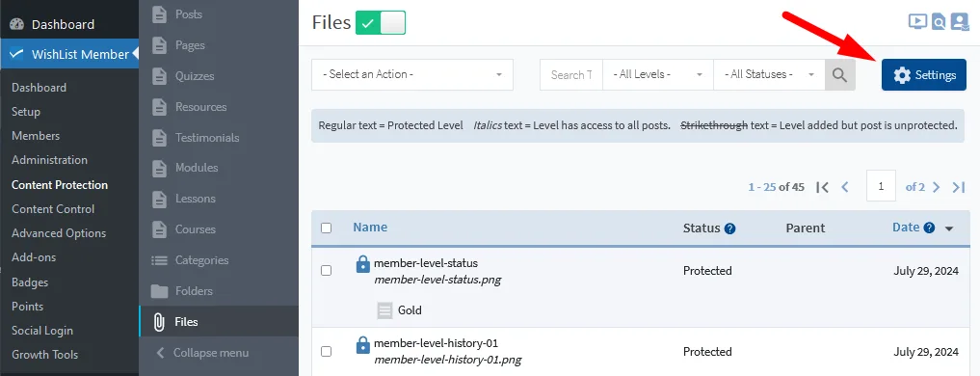Screen dimensions: 980x376
Task: Click the Status column header
Action: [702, 228]
